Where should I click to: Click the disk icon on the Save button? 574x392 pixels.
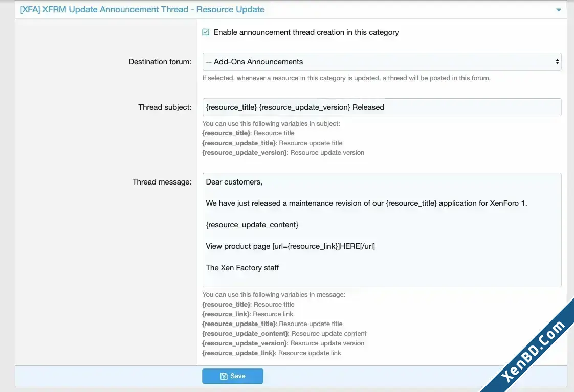(224, 376)
